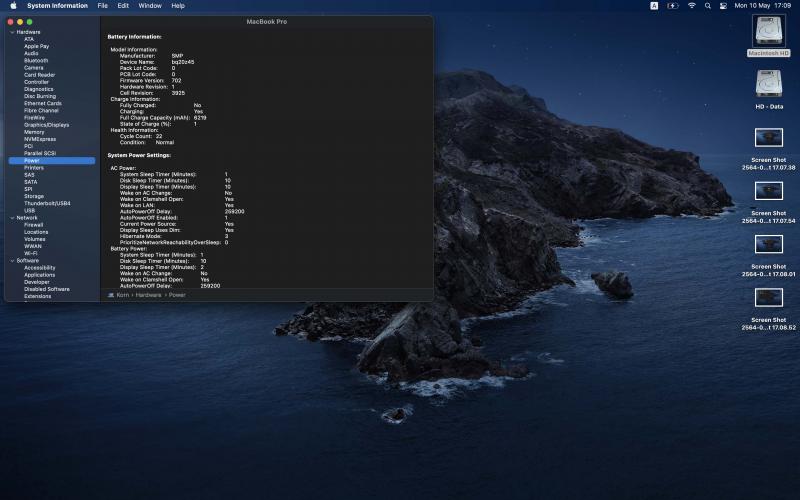Screen dimensions: 800x500
Task: Select NVMExpress in the sidebar
Action: point(40,139)
